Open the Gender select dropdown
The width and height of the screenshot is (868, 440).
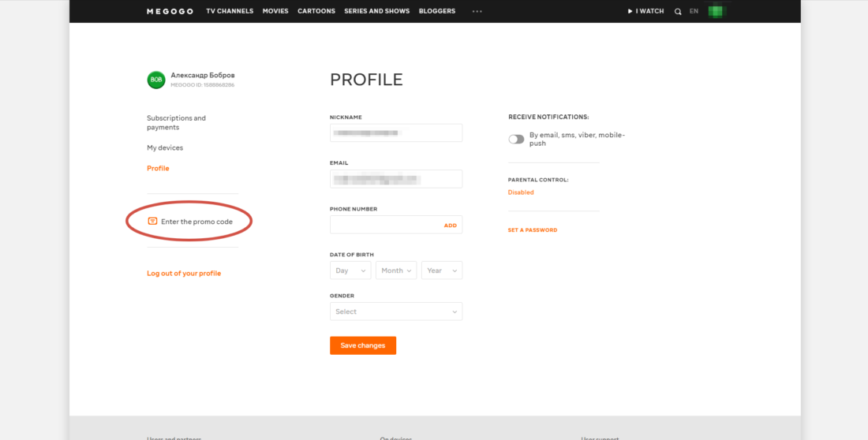pyautogui.click(x=396, y=311)
